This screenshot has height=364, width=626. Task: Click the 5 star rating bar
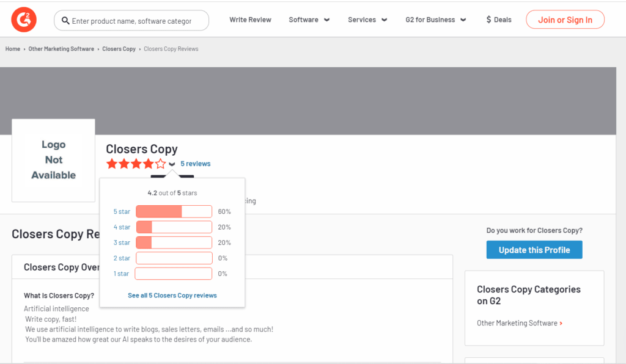(174, 211)
